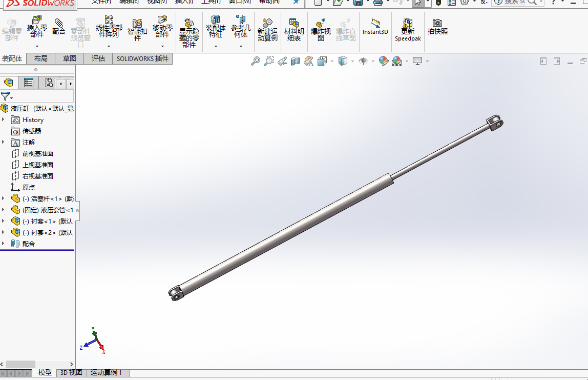Image resolution: width=588 pixels, height=380 pixels.
Task: Switch to 布局 ribbon tab
Action: 40,58
